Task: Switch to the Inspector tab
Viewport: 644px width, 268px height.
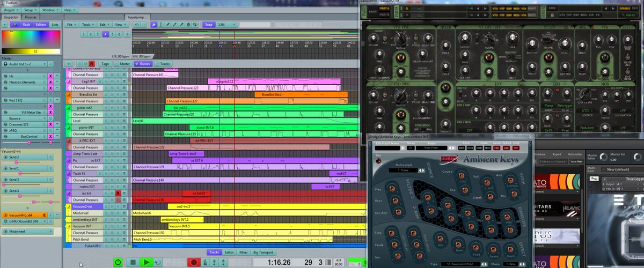Action: tap(11, 17)
